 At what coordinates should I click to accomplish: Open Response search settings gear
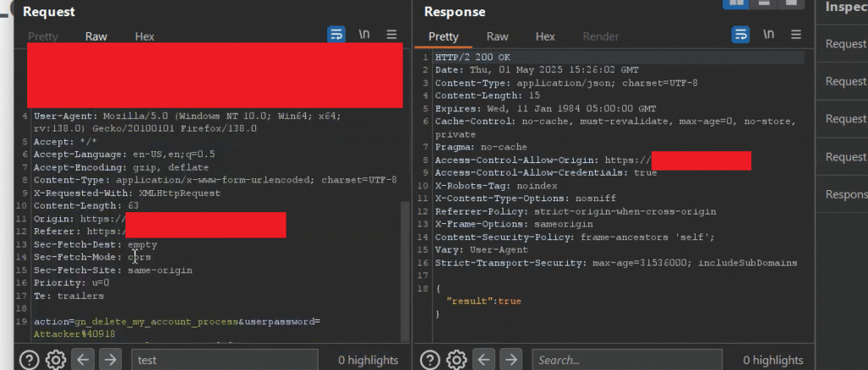point(458,360)
